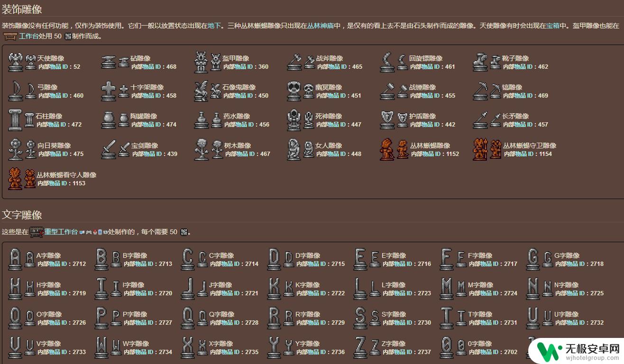Viewport: 624px width, 364px height.
Task: Click the large Woman Statue (女人雕像) image
Action: pyautogui.click(x=294, y=149)
